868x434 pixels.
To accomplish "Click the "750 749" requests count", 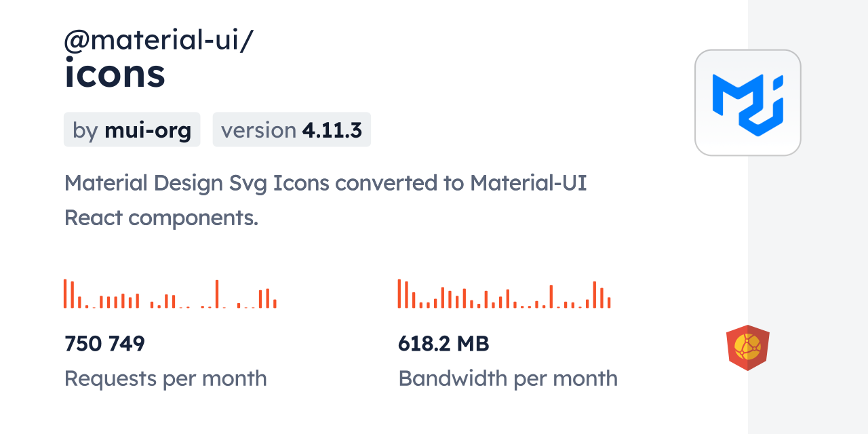I will click(x=104, y=344).
